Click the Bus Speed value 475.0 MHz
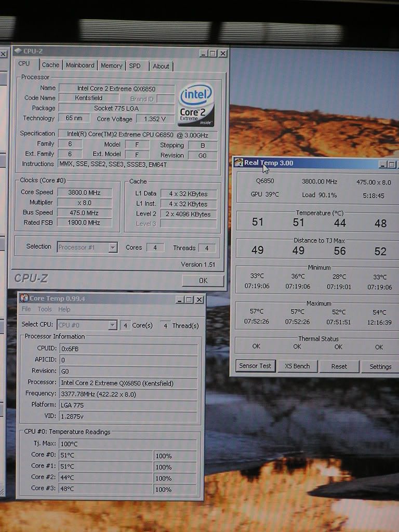Viewport: 399px width, 532px height. [x=84, y=212]
